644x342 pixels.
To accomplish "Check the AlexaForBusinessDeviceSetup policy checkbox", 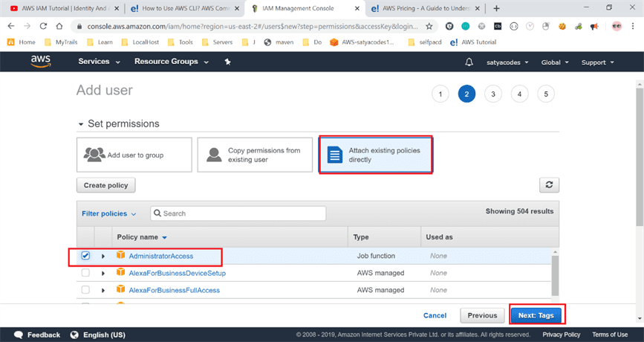I will pyautogui.click(x=85, y=273).
